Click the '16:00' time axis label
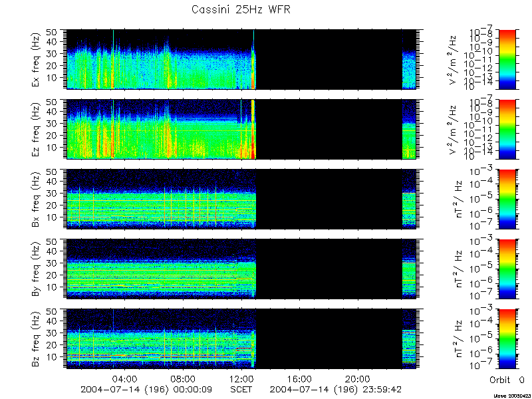The height and width of the screenshot is (399, 532). pyautogui.click(x=299, y=378)
